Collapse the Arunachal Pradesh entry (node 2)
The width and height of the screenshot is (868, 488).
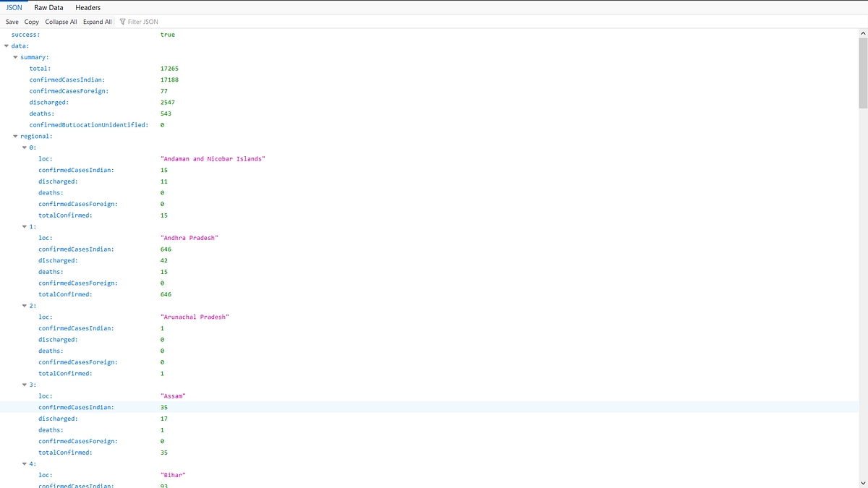25,305
